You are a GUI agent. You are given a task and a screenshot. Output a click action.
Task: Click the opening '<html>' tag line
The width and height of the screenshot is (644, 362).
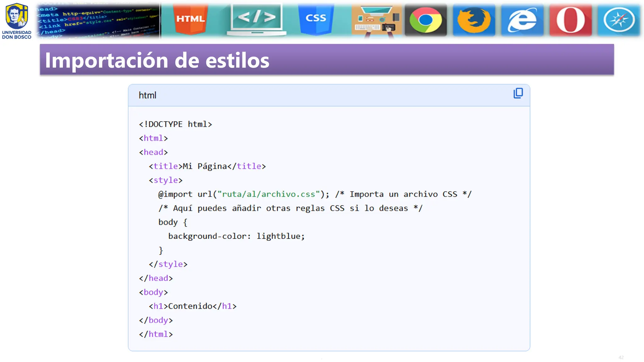(153, 138)
